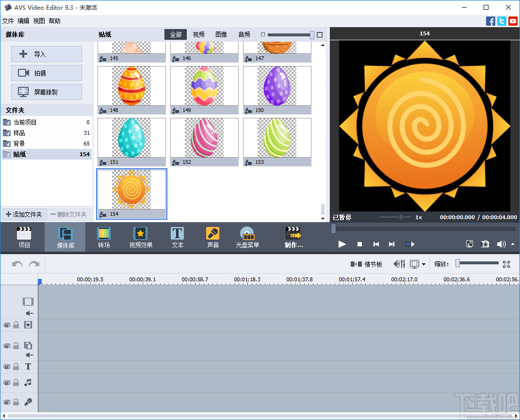520x420 pixels.
Task: Switch to 情节板 storyboard view
Action: [x=366, y=264]
